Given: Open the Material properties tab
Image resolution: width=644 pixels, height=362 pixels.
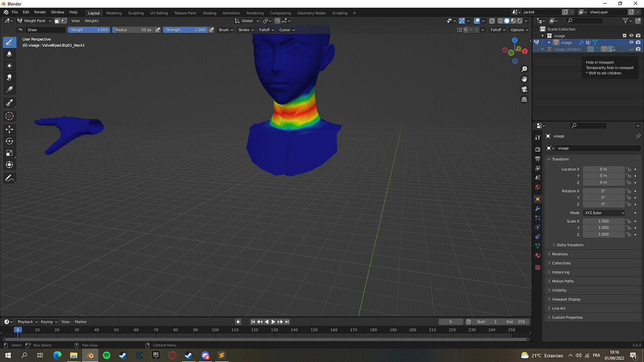Looking at the screenshot, I should (x=538, y=255).
